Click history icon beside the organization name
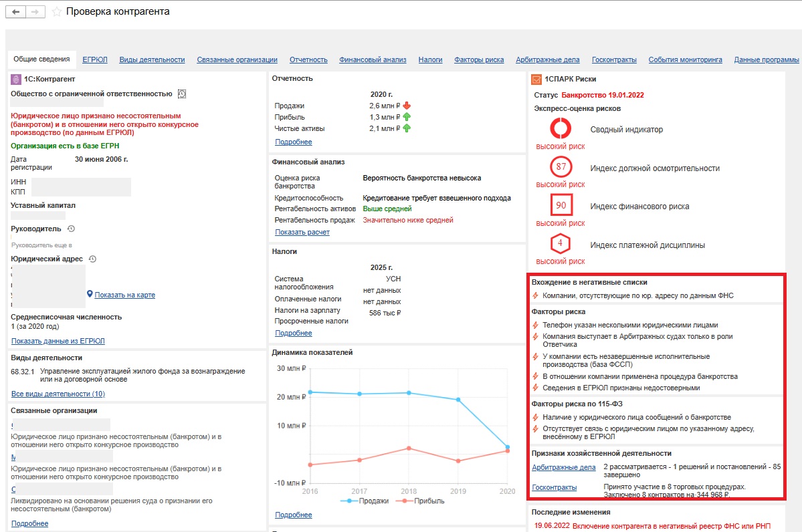 click(182, 94)
